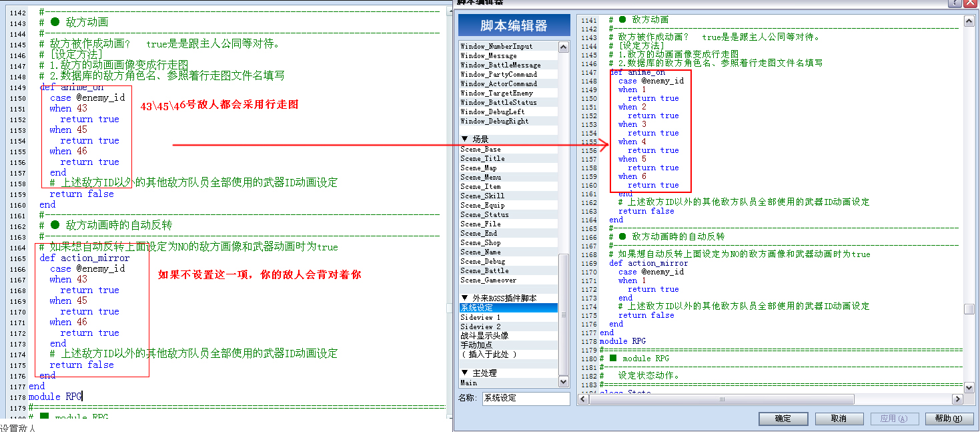Click the code editor horizontal scroll-left arrow
The image size is (980, 432).
pos(584,399)
